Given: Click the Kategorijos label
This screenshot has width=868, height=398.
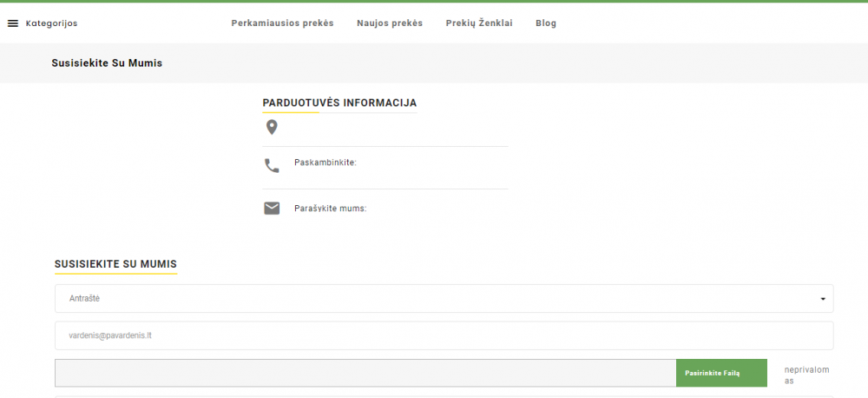Looking at the screenshot, I should (51, 23).
